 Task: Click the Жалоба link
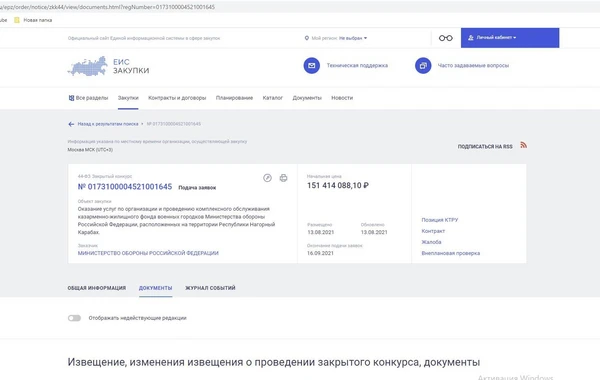[x=431, y=242]
